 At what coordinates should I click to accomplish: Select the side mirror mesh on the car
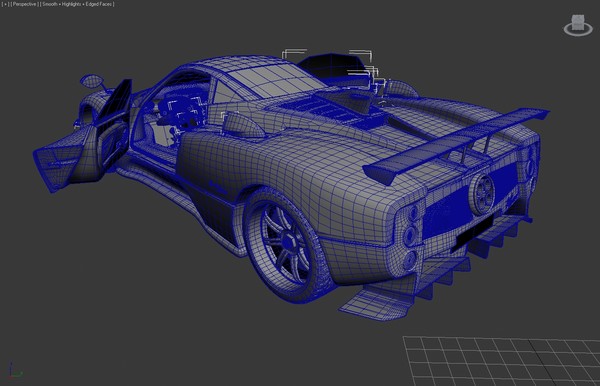tap(92, 81)
